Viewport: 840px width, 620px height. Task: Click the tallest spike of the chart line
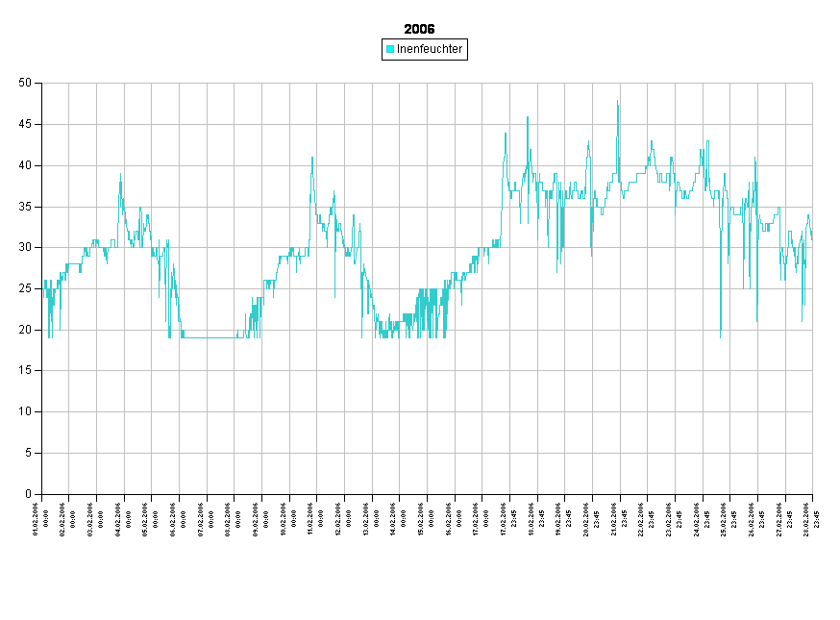click(x=618, y=102)
